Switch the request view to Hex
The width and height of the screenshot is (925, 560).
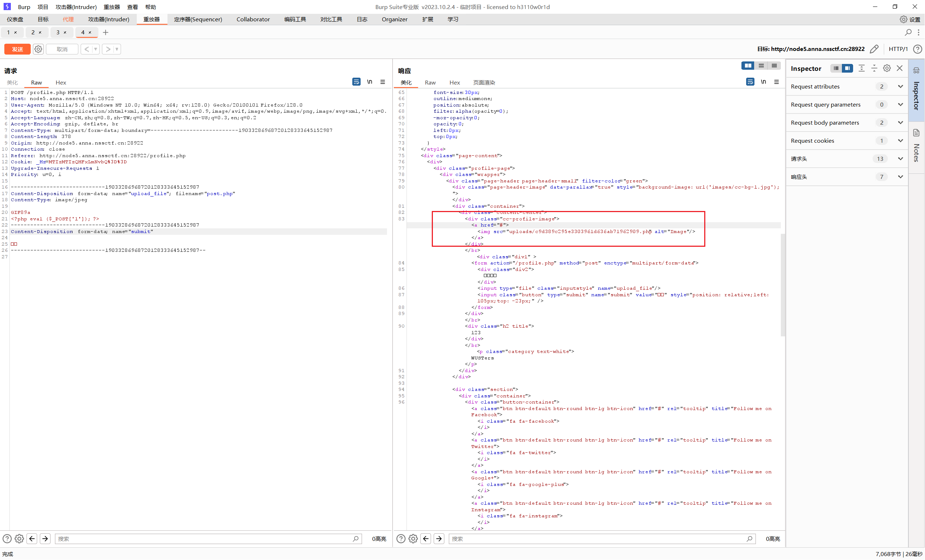pyautogui.click(x=61, y=83)
